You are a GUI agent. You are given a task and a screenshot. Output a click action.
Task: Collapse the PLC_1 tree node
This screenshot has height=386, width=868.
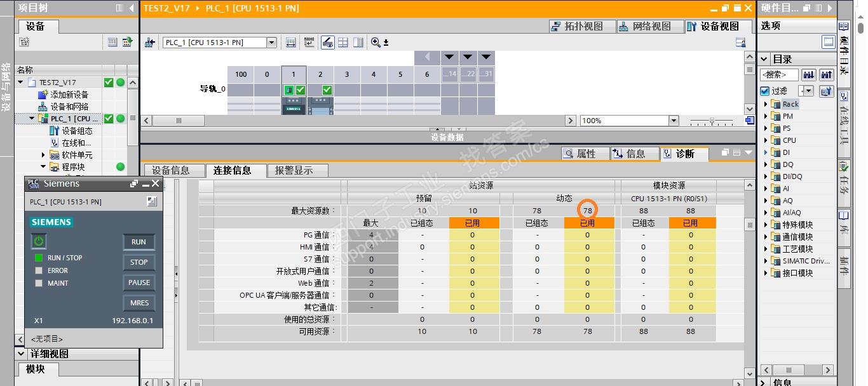point(32,119)
